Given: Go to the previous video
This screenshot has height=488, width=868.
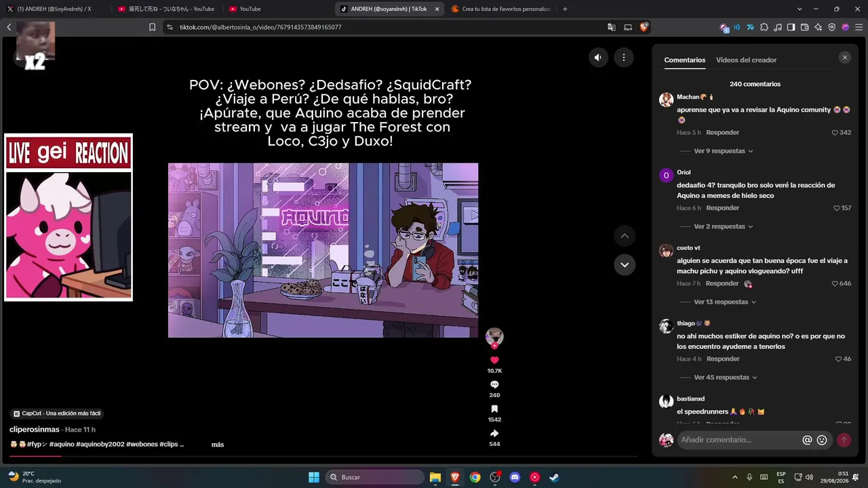Looking at the screenshot, I should point(625,236).
